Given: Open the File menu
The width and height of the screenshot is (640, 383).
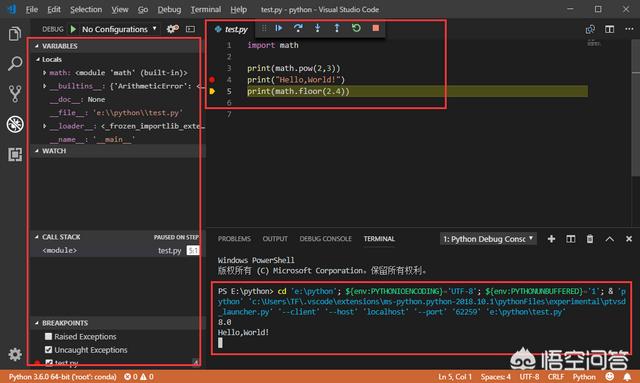Looking at the screenshot, I should [31, 9].
